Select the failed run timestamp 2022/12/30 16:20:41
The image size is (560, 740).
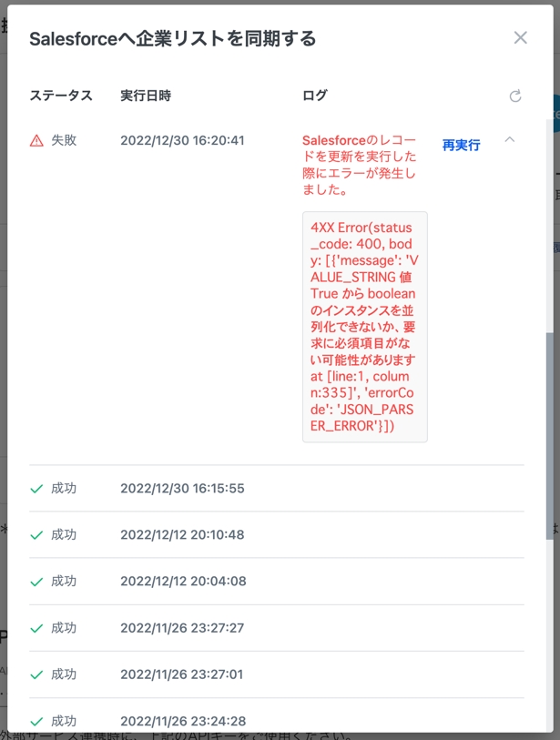point(182,141)
